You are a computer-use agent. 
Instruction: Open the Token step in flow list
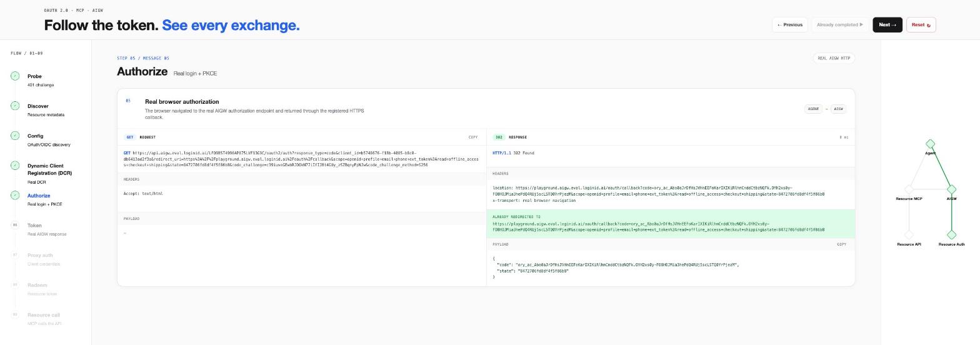click(x=47, y=229)
